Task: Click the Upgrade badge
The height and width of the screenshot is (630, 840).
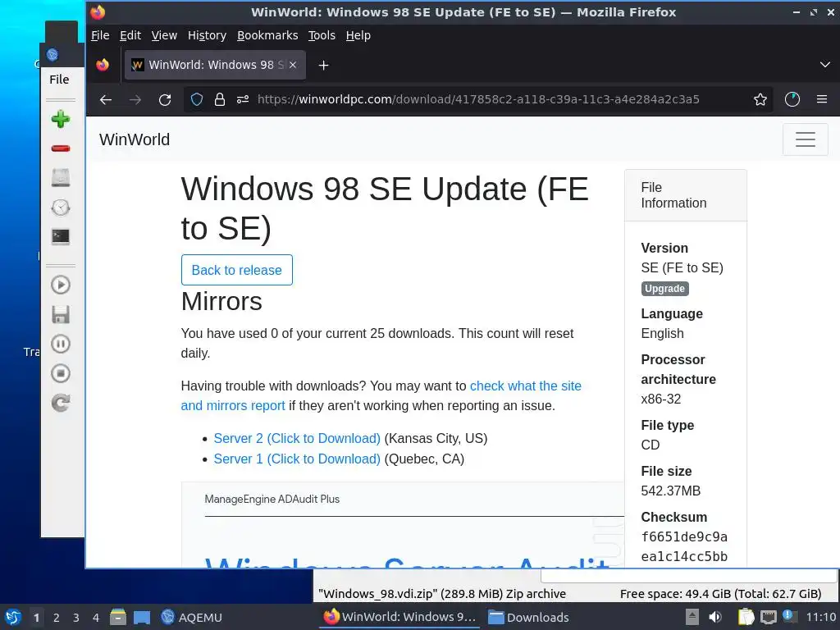Action: coord(664,289)
